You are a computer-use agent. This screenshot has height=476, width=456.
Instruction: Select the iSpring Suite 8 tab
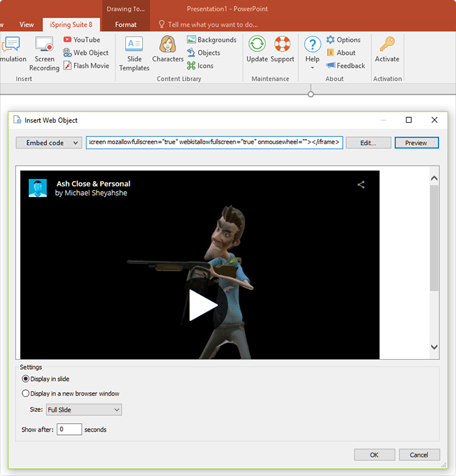point(71,25)
